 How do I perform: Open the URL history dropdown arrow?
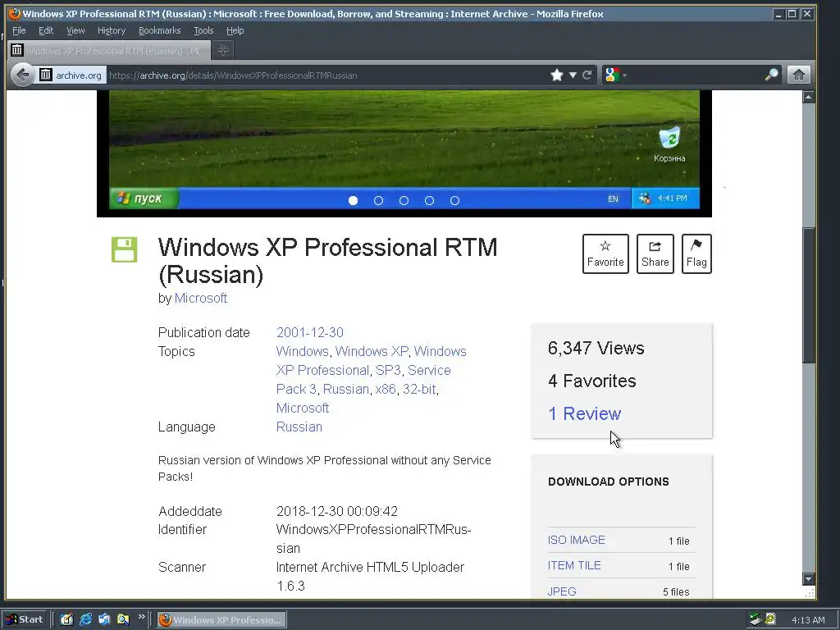[573, 75]
